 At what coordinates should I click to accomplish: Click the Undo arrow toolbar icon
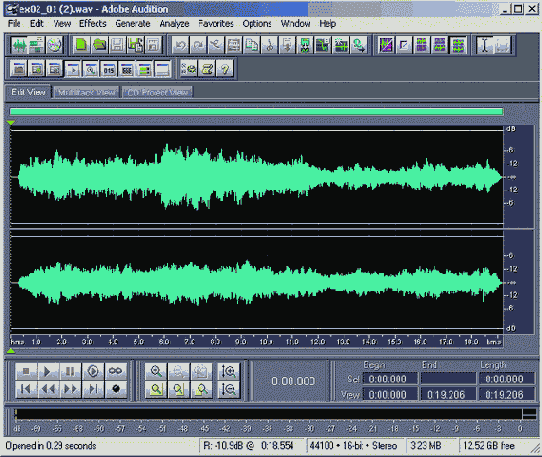(181, 45)
